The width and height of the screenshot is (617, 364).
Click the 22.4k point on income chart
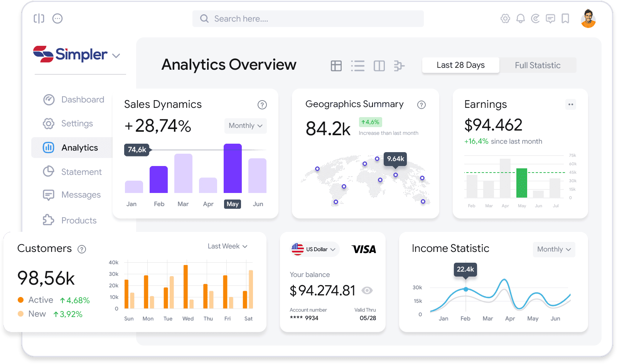pos(466,289)
